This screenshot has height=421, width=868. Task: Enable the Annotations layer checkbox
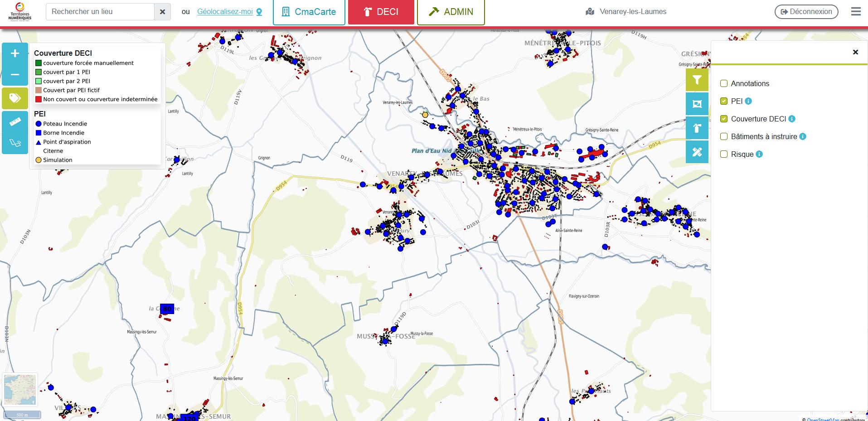(x=724, y=83)
